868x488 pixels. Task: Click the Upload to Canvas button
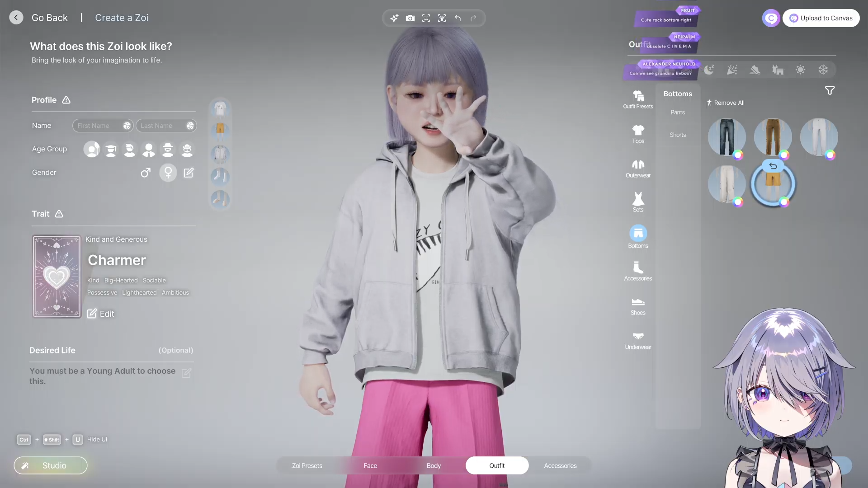point(821,18)
